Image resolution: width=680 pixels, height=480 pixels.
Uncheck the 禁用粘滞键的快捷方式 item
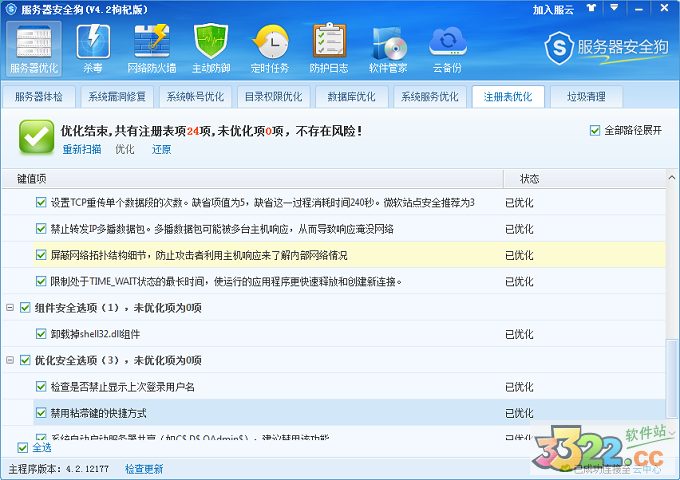[41, 413]
